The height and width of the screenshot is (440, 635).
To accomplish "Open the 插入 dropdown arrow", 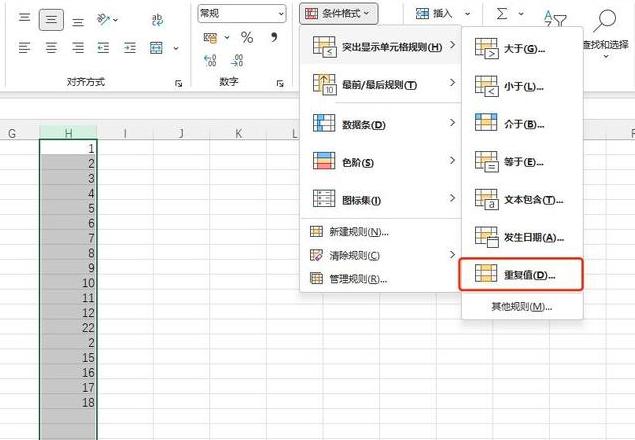I will [467, 14].
